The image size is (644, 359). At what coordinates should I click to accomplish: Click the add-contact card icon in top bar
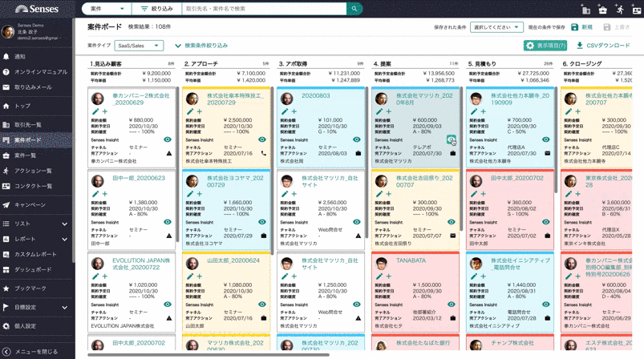[x=637, y=10]
